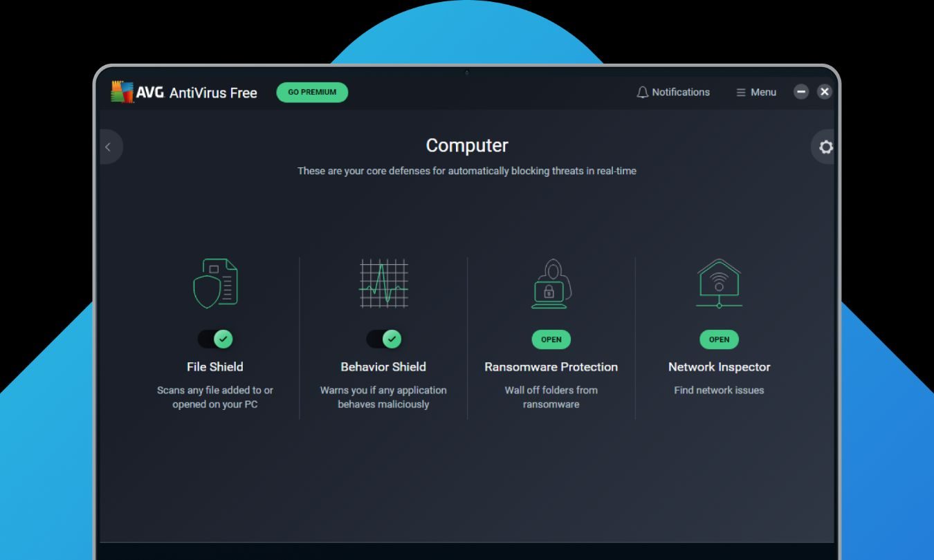This screenshot has height=560, width=934.
Task: Open the Notifications panel label
Action: (x=681, y=92)
